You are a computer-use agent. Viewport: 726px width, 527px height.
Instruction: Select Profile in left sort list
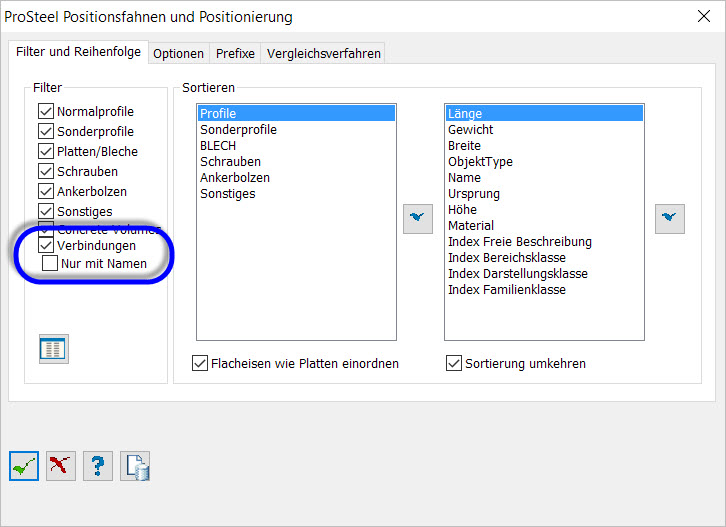tap(296, 113)
